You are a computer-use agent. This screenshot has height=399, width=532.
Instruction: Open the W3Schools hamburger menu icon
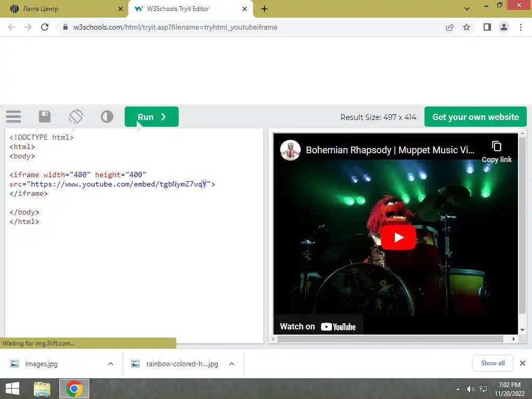pos(14,116)
